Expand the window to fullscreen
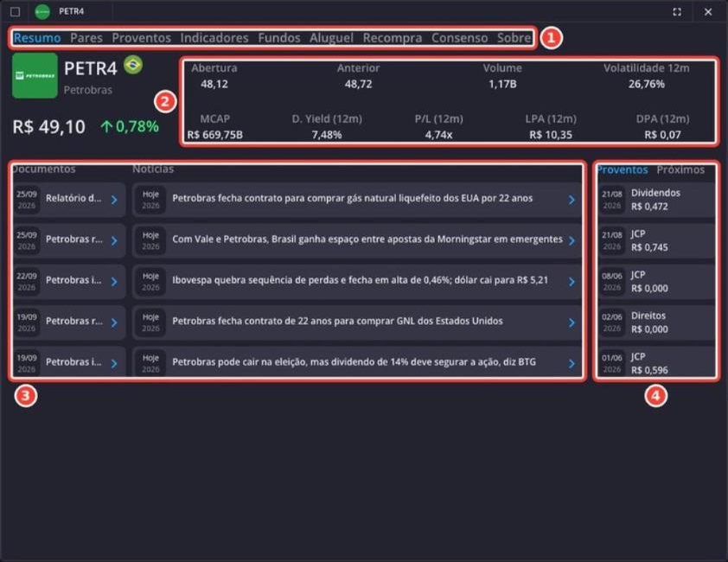This screenshot has height=562, width=728. (677, 12)
